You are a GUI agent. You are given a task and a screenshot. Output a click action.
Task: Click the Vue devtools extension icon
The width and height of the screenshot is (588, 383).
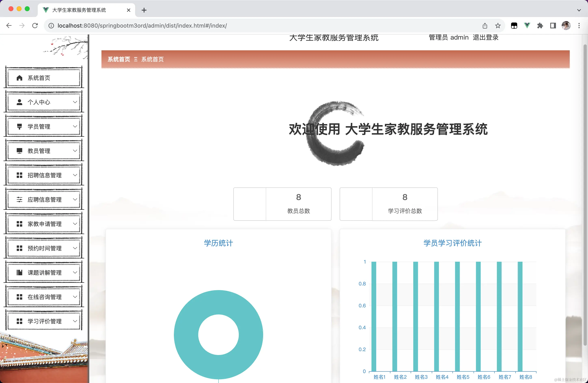coord(527,25)
